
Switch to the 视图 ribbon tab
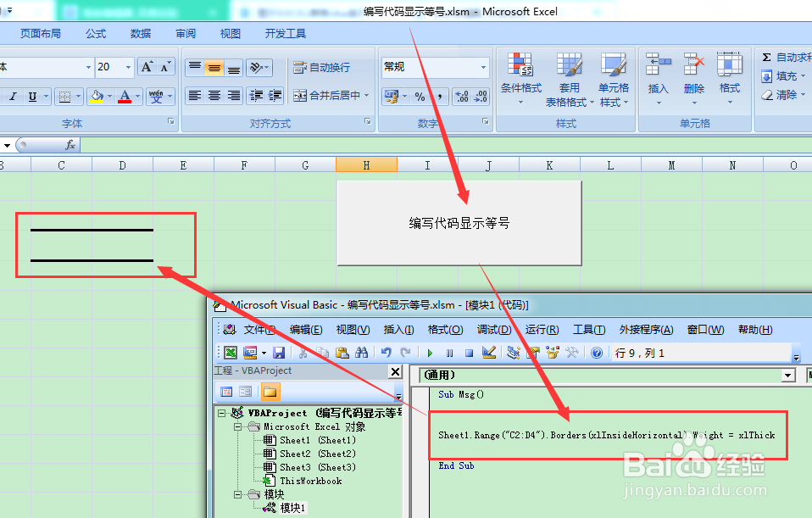click(230, 34)
